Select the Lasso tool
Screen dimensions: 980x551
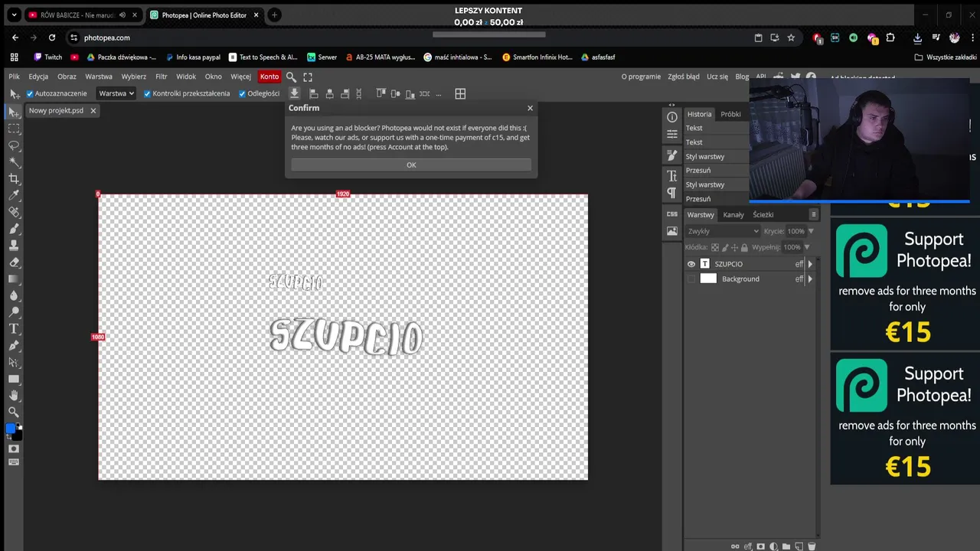pos(14,145)
